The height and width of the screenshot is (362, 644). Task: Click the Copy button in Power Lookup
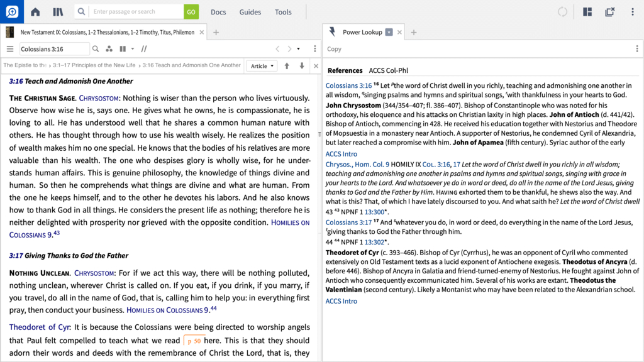(334, 49)
